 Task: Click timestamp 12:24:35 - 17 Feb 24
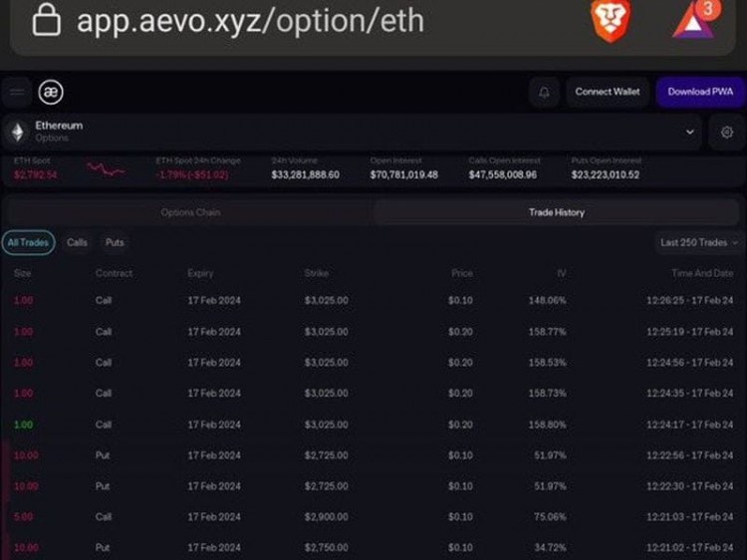click(690, 394)
